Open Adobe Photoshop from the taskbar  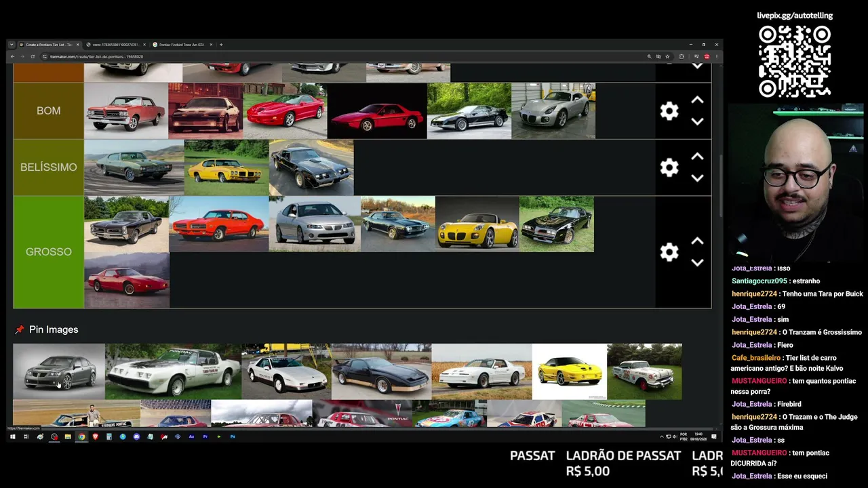coord(233,436)
